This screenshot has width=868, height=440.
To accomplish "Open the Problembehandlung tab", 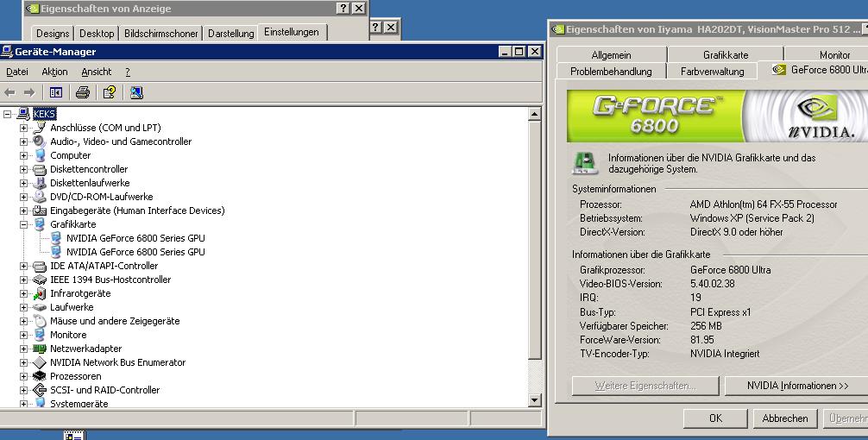I will click(611, 72).
